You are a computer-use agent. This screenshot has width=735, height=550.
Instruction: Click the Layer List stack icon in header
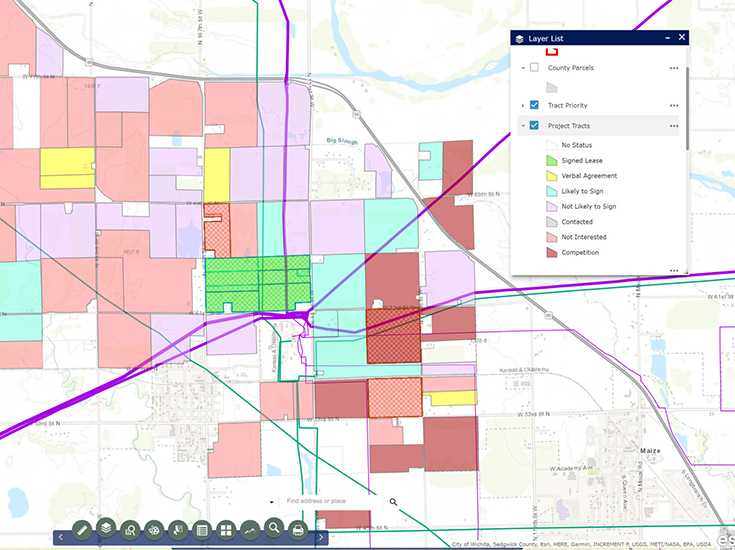519,39
